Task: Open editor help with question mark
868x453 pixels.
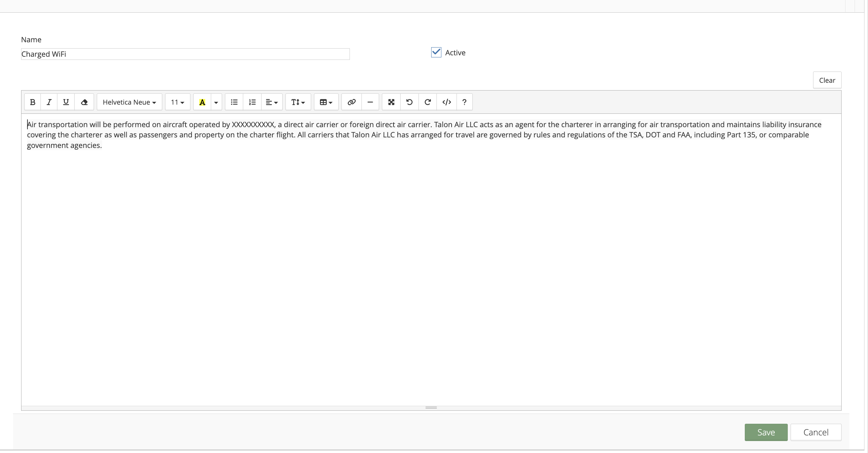Action: click(x=464, y=102)
